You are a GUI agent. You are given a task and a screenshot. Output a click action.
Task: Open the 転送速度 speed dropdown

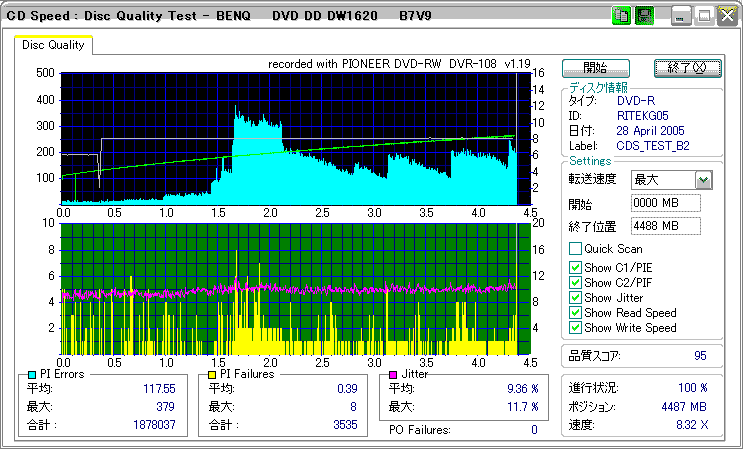click(703, 180)
